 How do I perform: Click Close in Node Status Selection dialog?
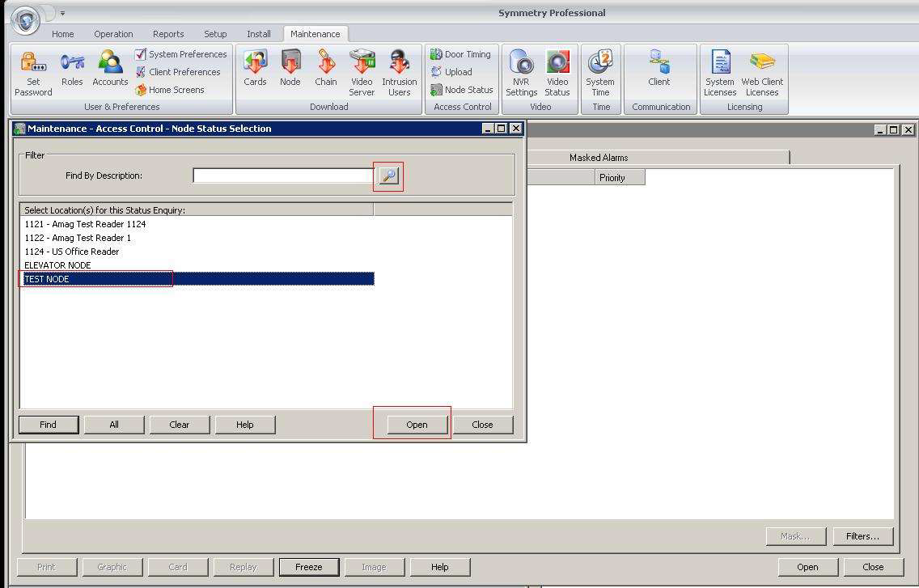[482, 425]
